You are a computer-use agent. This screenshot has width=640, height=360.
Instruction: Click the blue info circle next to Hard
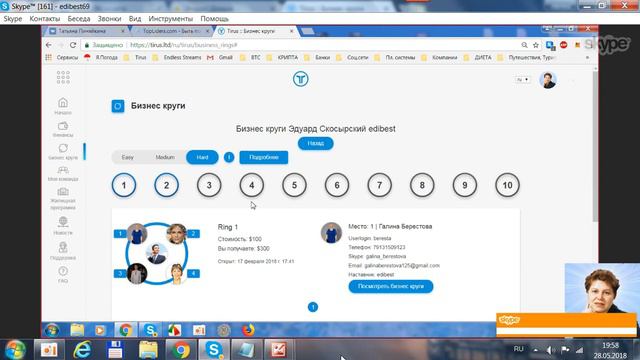(x=229, y=157)
